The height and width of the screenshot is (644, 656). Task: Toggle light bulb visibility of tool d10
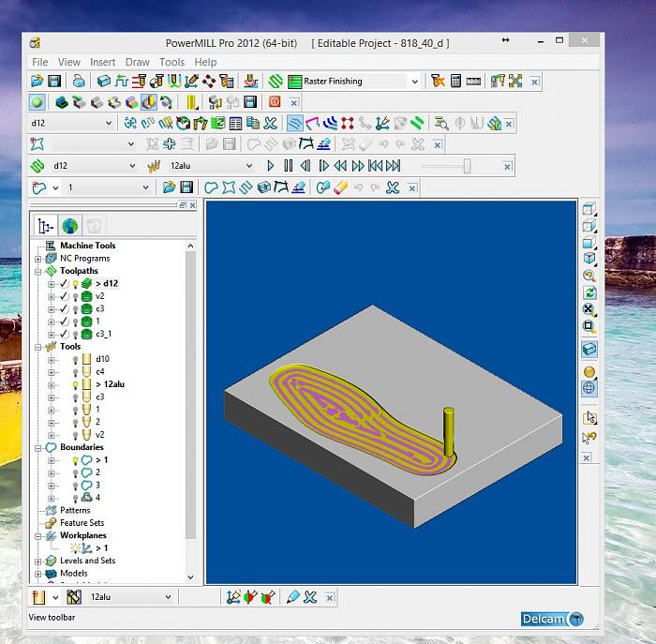coord(75,359)
